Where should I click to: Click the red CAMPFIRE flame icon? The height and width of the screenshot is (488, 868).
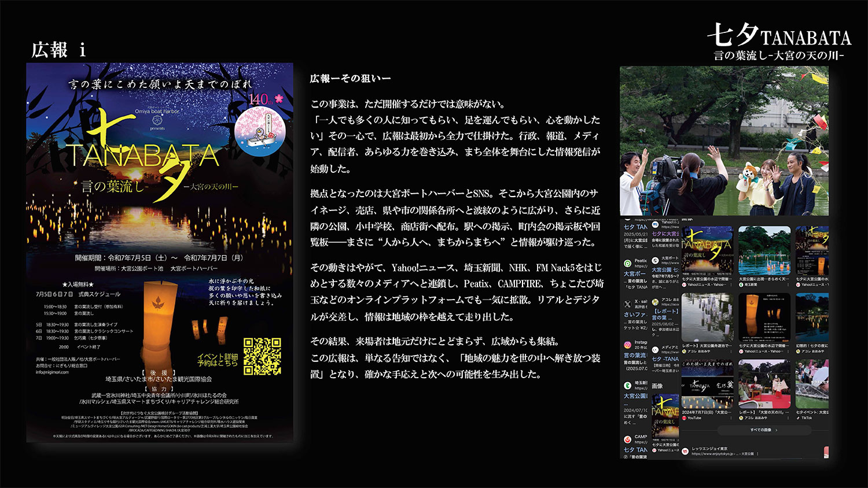coord(627,440)
